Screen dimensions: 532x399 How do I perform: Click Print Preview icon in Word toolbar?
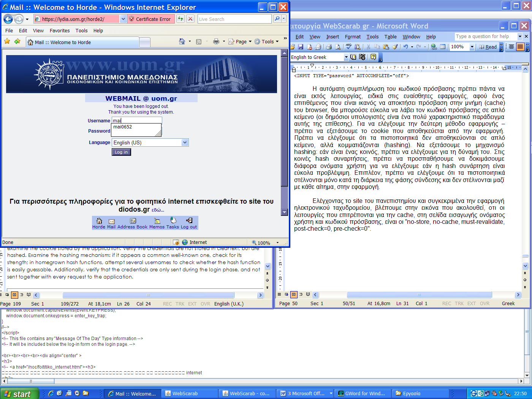[337, 47]
